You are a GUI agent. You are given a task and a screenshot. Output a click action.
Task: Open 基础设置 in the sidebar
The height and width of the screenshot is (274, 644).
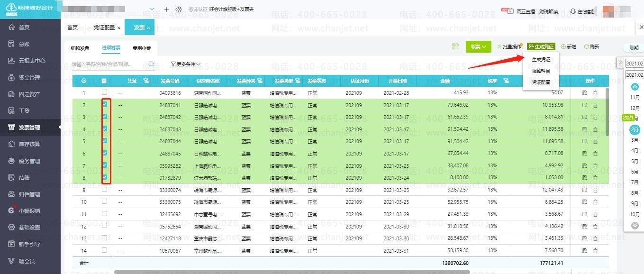pyautogui.click(x=30, y=228)
